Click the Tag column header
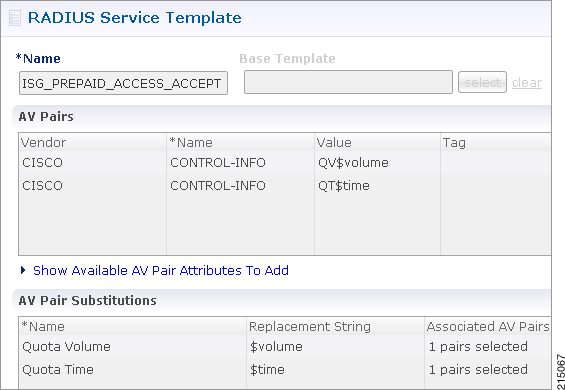This screenshot has height=390, width=565. pyautogui.click(x=496, y=142)
